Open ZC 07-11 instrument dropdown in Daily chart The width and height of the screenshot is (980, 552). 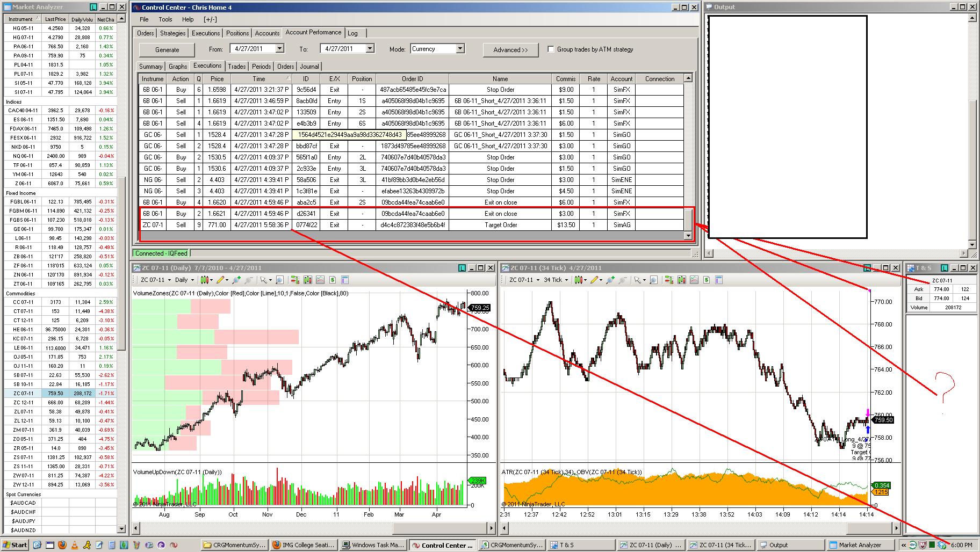[156, 280]
